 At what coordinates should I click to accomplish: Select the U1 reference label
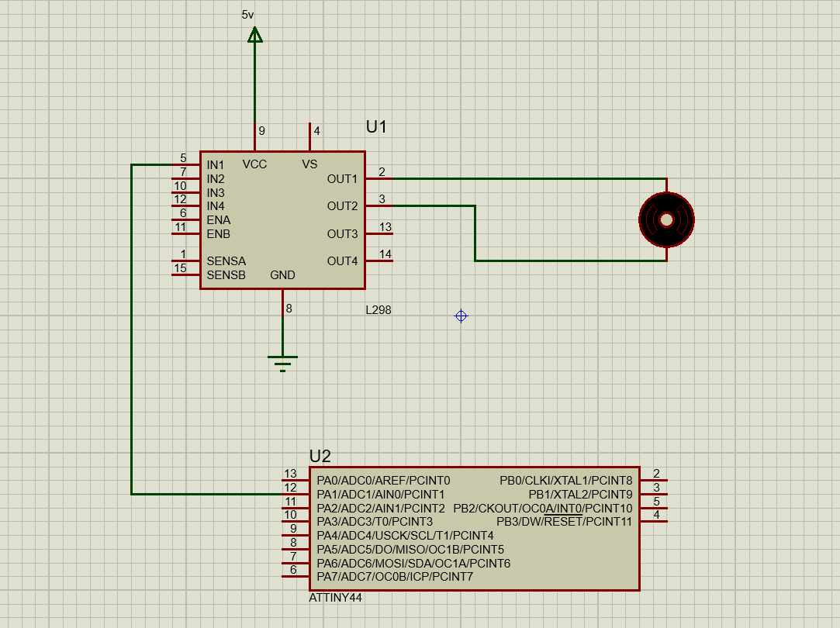pos(376,127)
